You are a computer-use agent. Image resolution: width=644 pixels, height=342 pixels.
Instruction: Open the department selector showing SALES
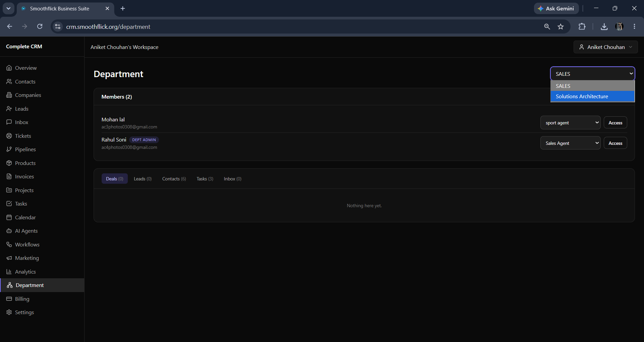click(592, 74)
